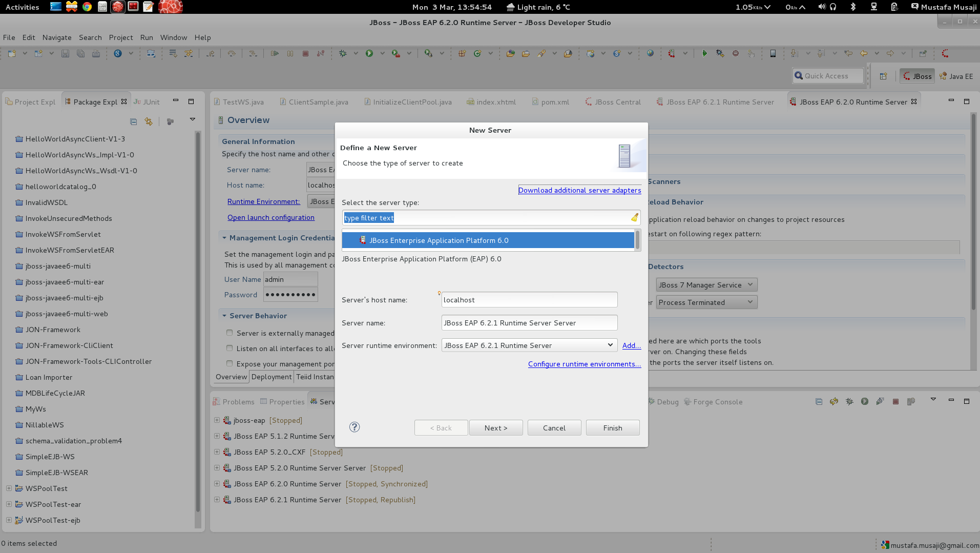Click the green Run toolbar icon
This screenshot has width=980, height=553.
369,53
